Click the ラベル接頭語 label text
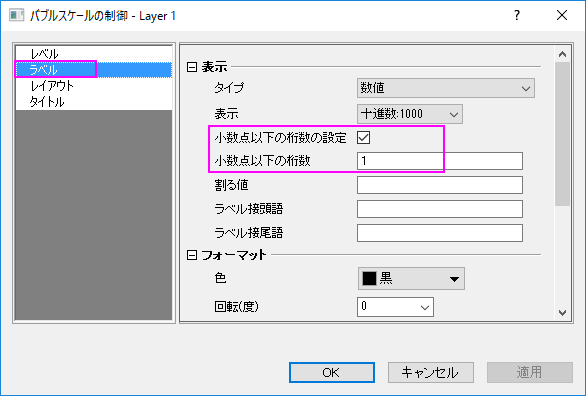586x396 pixels. (249, 209)
